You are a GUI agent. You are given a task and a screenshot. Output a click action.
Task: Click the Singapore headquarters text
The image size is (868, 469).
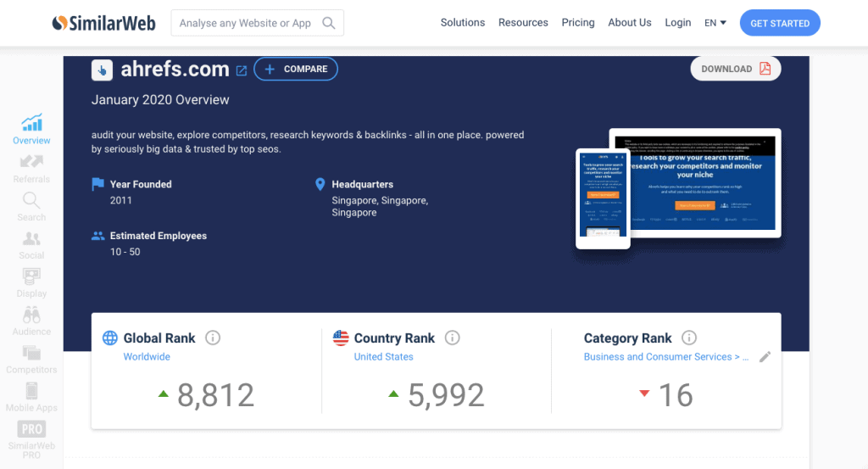pyautogui.click(x=380, y=207)
